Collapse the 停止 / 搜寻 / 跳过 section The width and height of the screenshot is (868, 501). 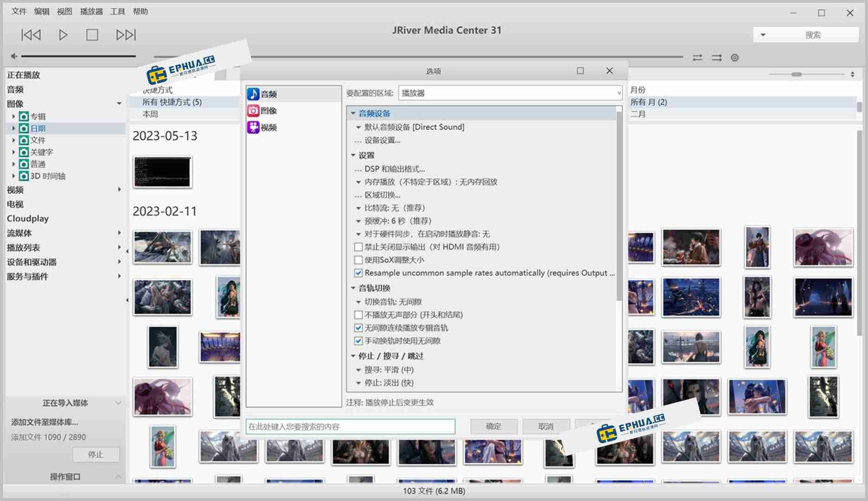(353, 356)
